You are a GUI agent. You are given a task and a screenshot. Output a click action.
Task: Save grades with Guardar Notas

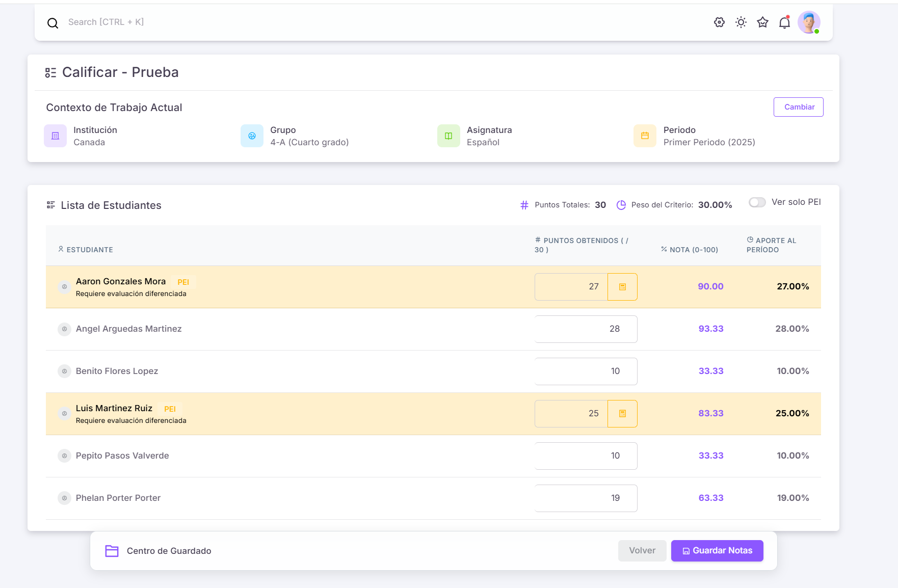pyautogui.click(x=717, y=551)
